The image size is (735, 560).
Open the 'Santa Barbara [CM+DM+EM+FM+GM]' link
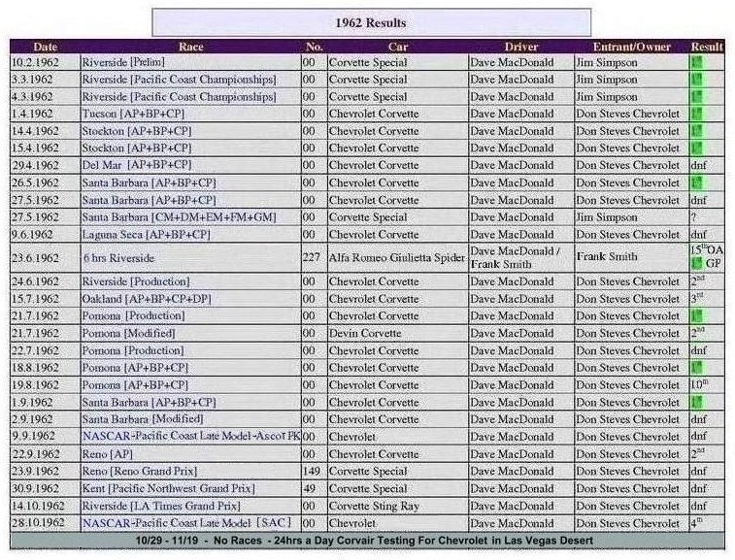[179, 217]
